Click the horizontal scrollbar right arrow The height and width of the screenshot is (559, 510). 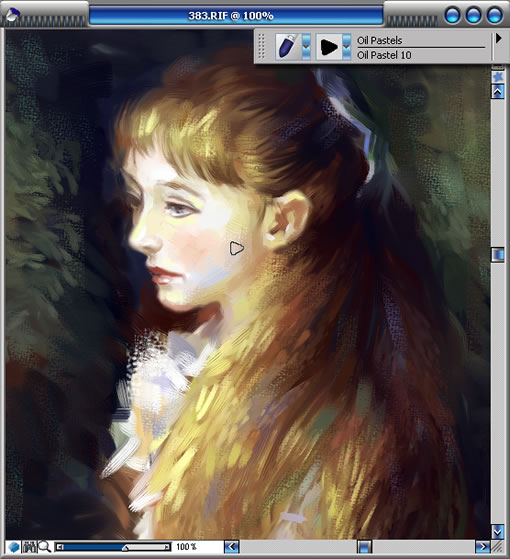pyautogui.click(x=483, y=547)
